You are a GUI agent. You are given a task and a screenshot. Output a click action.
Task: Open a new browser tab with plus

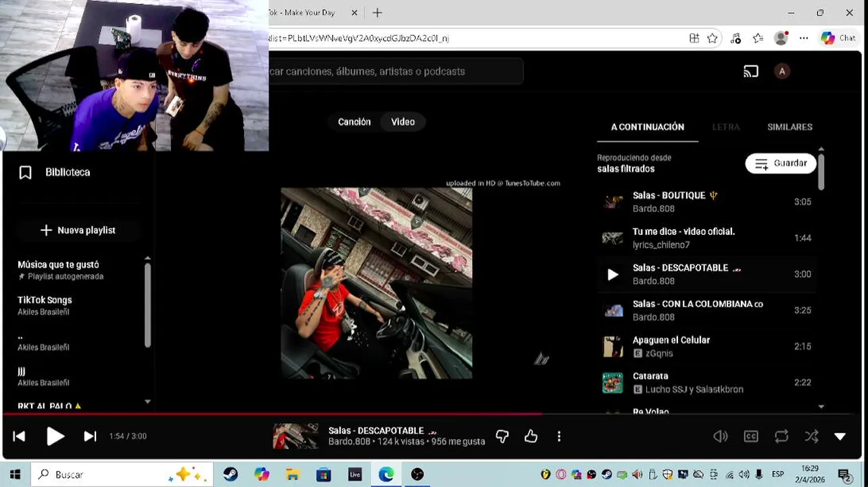[377, 13]
